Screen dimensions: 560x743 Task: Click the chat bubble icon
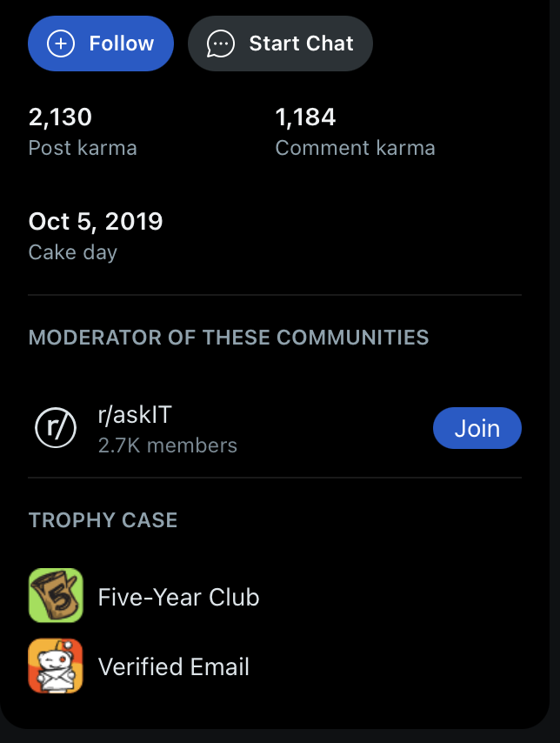click(220, 44)
